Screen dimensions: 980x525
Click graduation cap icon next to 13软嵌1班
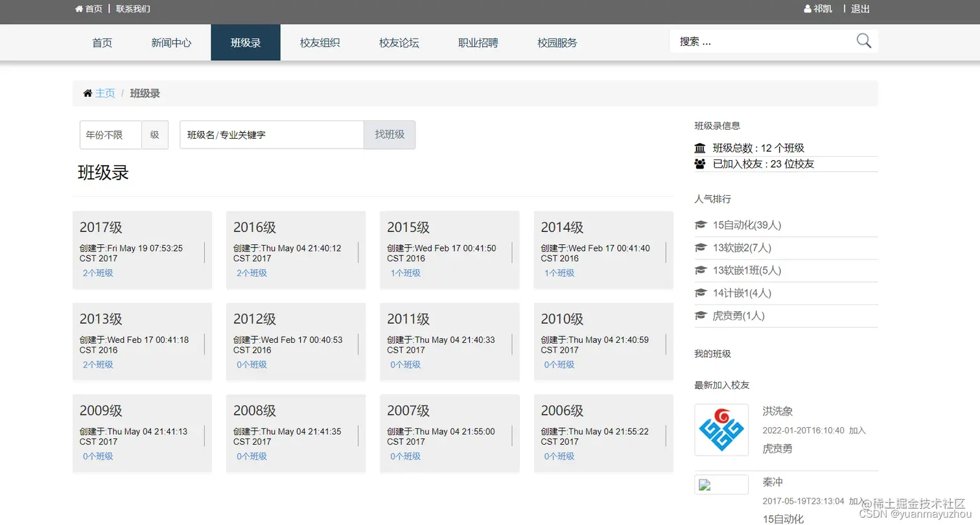[x=700, y=270]
